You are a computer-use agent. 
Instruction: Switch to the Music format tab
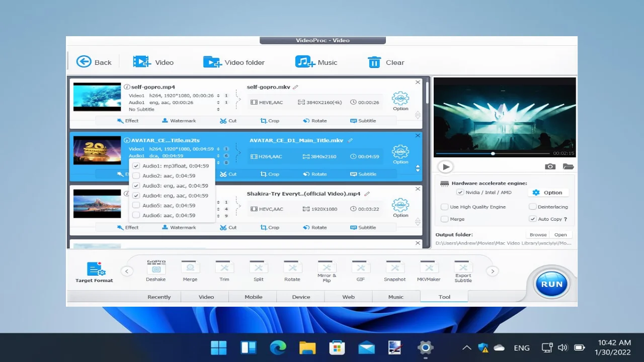click(396, 297)
